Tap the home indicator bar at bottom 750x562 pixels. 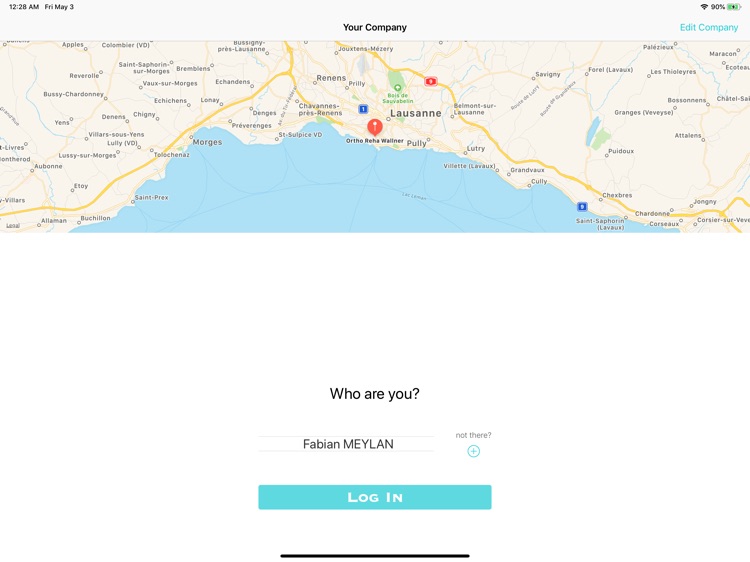pos(375,556)
